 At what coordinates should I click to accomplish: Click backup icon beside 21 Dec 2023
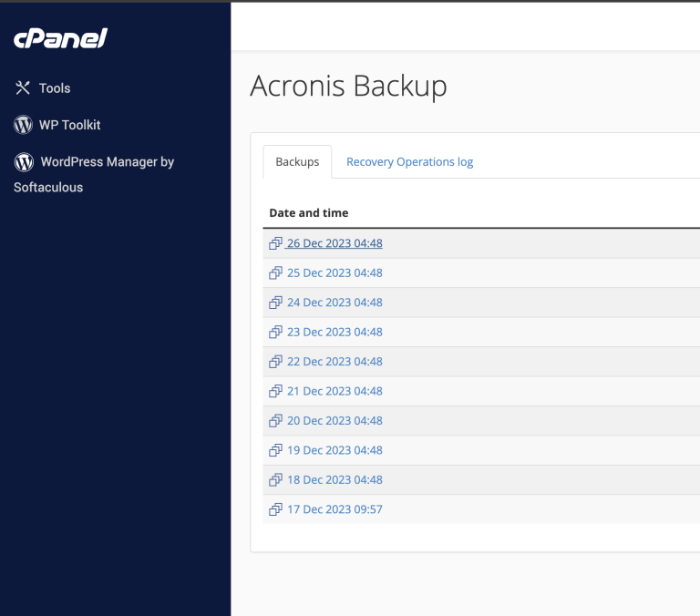(275, 391)
